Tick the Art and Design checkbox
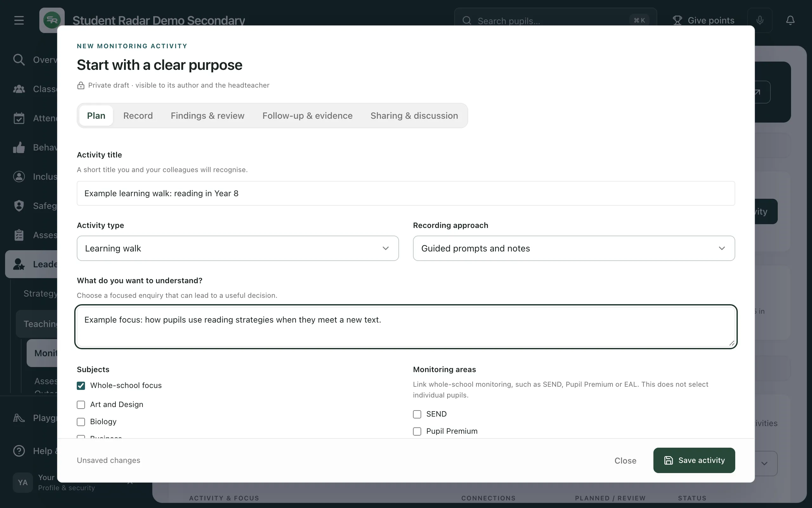 tap(81, 405)
